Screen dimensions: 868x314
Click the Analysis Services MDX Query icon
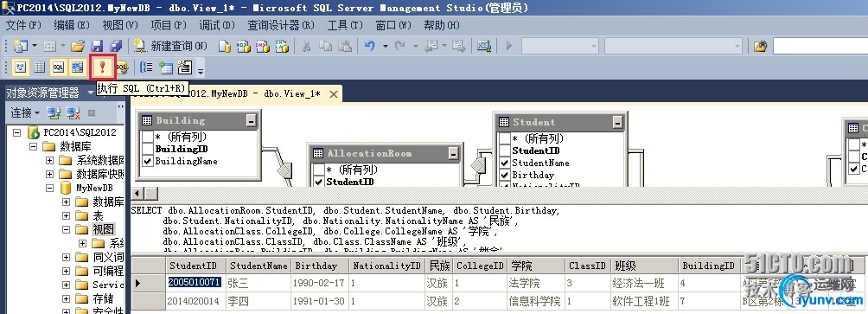(x=243, y=46)
